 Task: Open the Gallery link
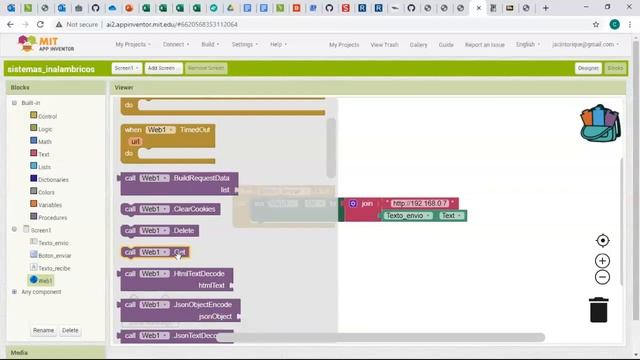click(418, 44)
